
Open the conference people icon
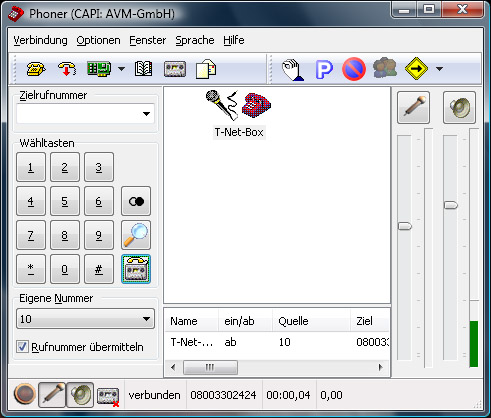pos(385,68)
